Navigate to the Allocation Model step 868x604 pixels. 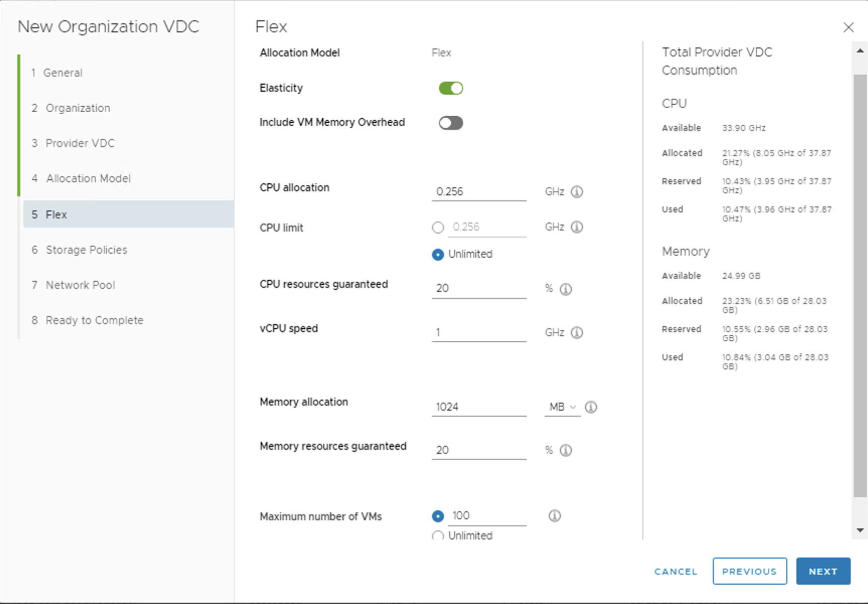88,179
